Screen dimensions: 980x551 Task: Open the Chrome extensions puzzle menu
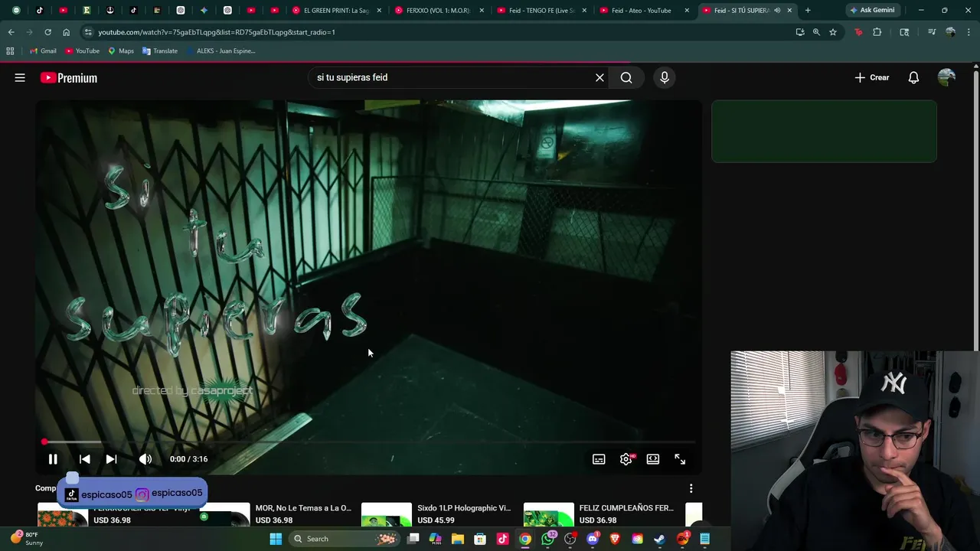(877, 32)
